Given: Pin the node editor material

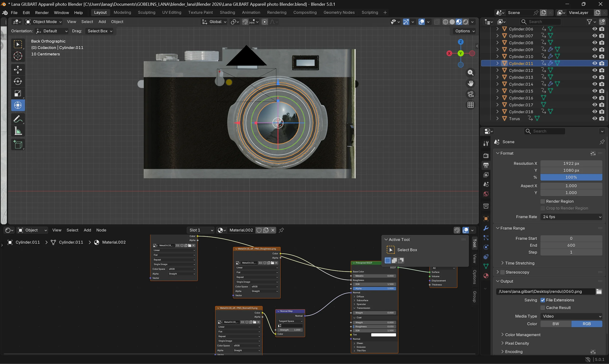Looking at the screenshot, I should click(x=282, y=230).
